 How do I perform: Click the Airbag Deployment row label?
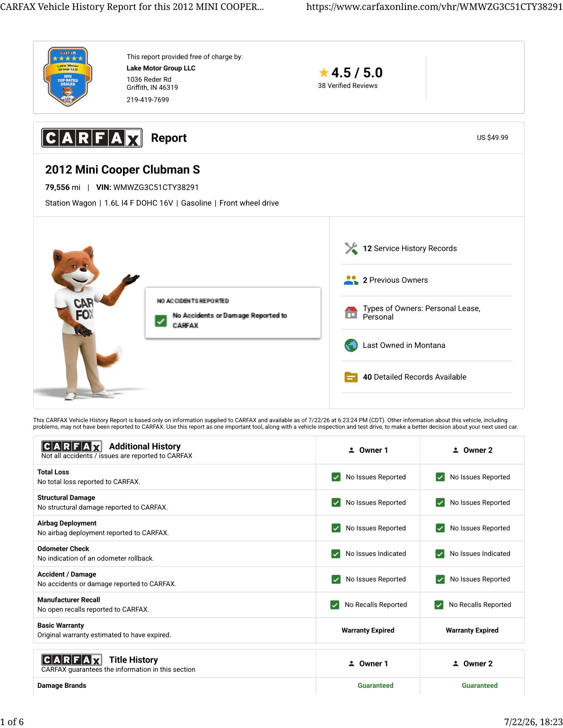coord(67,523)
